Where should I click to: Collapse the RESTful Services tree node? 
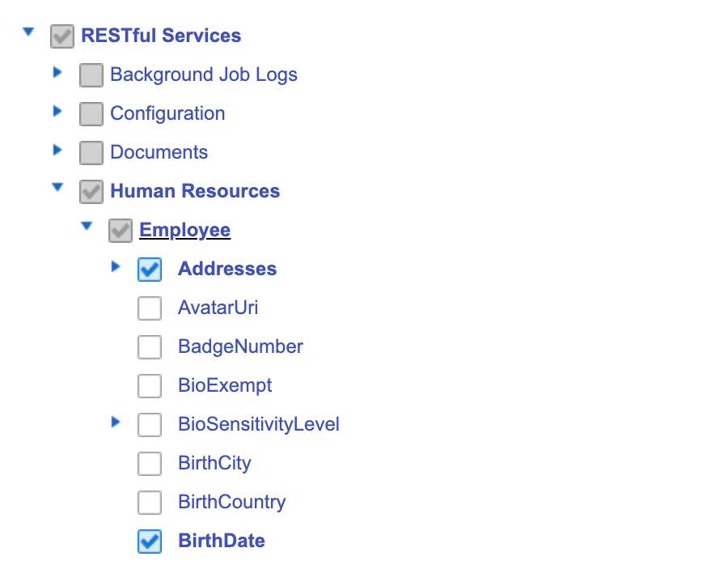(x=29, y=32)
